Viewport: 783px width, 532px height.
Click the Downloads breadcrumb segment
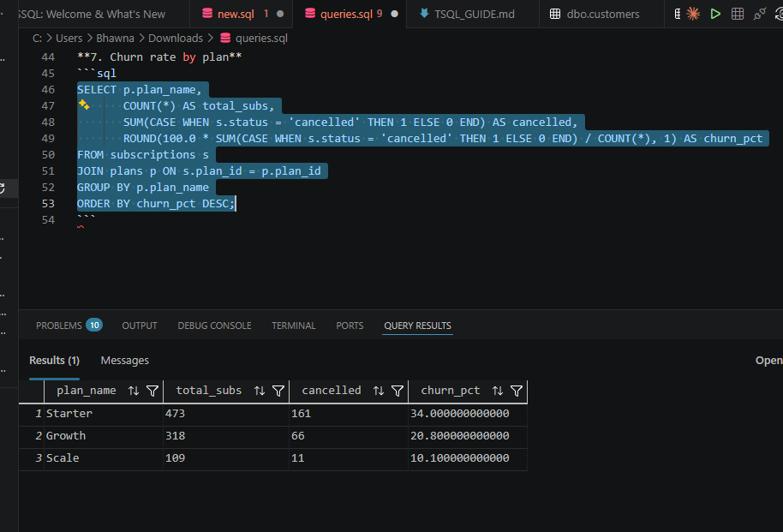pos(176,38)
